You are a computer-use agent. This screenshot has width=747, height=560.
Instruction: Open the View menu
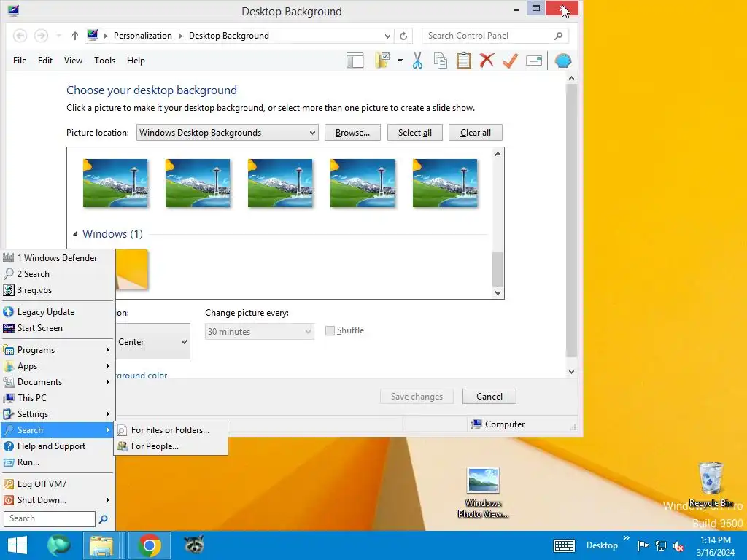pos(74,61)
